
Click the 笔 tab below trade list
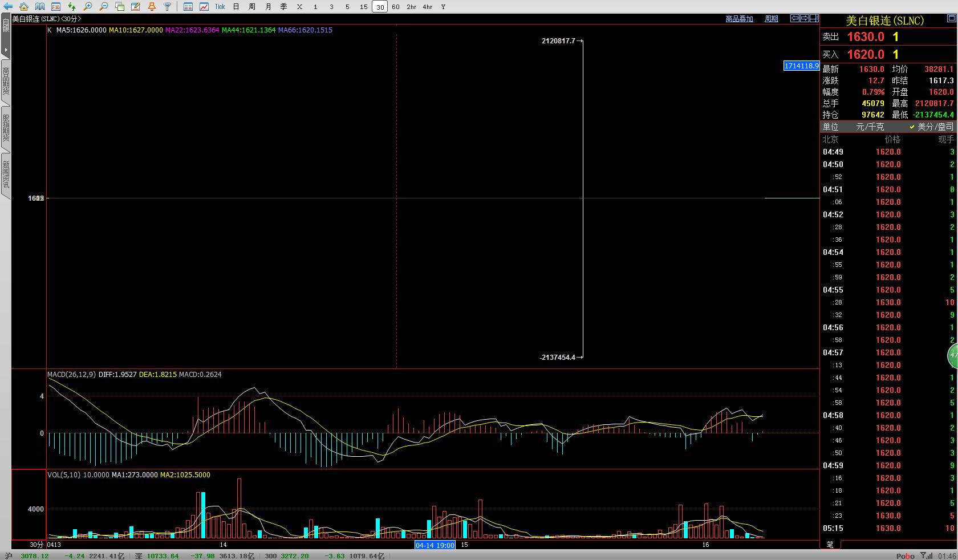click(830, 545)
